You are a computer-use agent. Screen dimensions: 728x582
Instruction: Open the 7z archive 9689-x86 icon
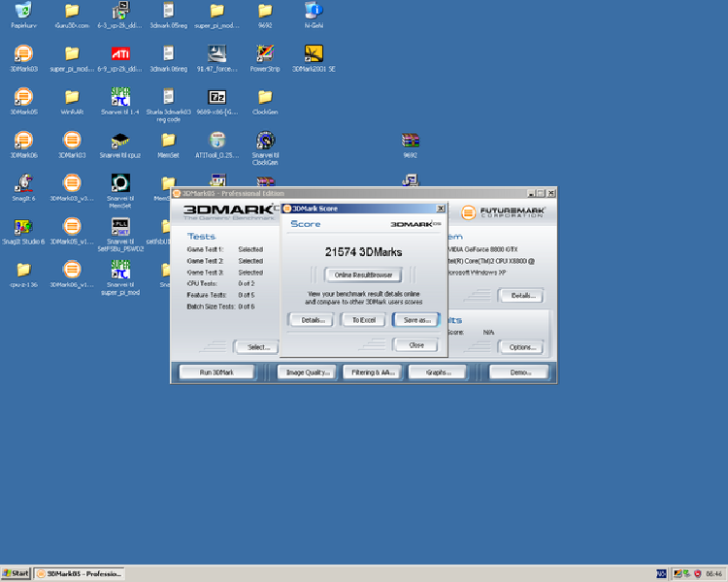pyautogui.click(x=216, y=102)
